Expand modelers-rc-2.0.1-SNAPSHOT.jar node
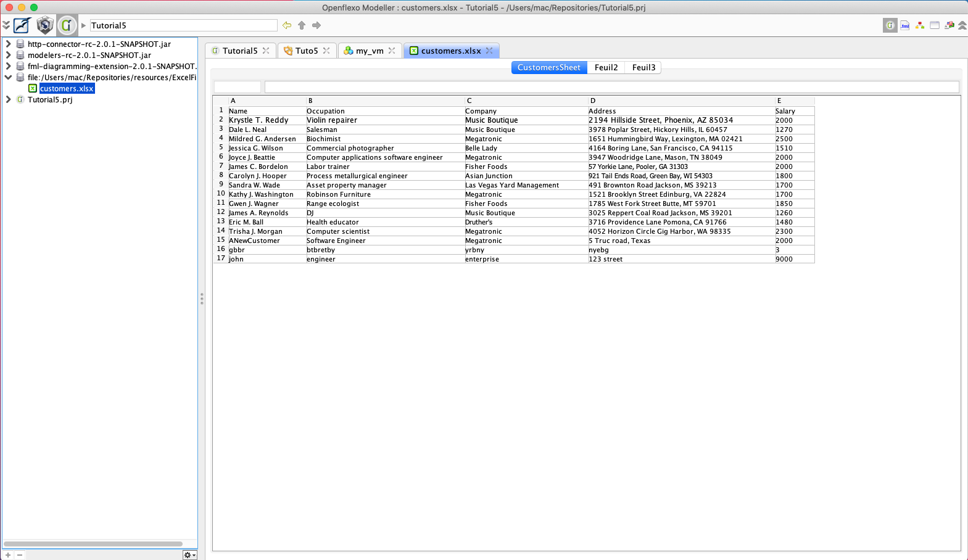 [8, 55]
